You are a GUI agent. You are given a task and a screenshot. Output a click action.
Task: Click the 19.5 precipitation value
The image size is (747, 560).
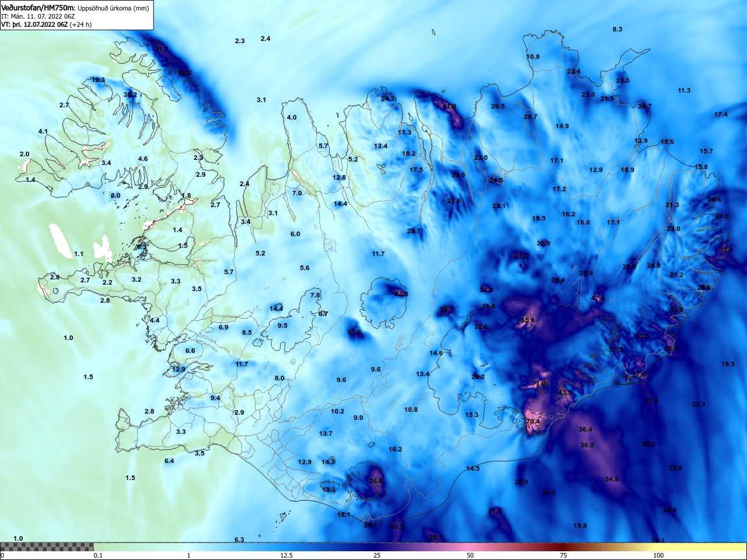[728, 364]
